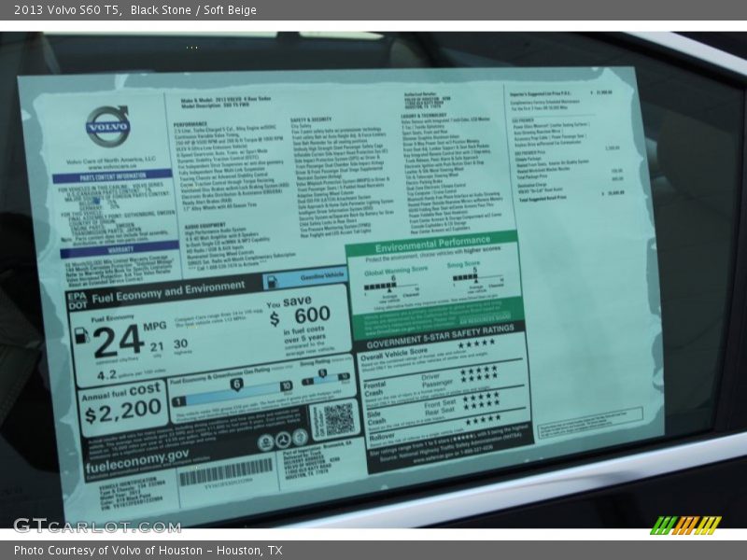The height and width of the screenshot is (560, 747).
Task: Click the 'Fuel Economy and Environment' heading
Action: (x=168, y=291)
